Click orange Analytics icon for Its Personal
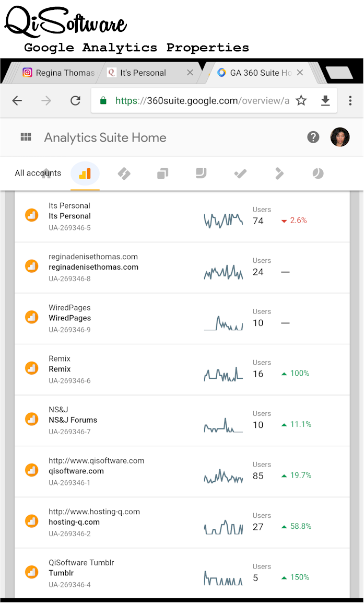Screen dimensions: 364x603 point(31,216)
